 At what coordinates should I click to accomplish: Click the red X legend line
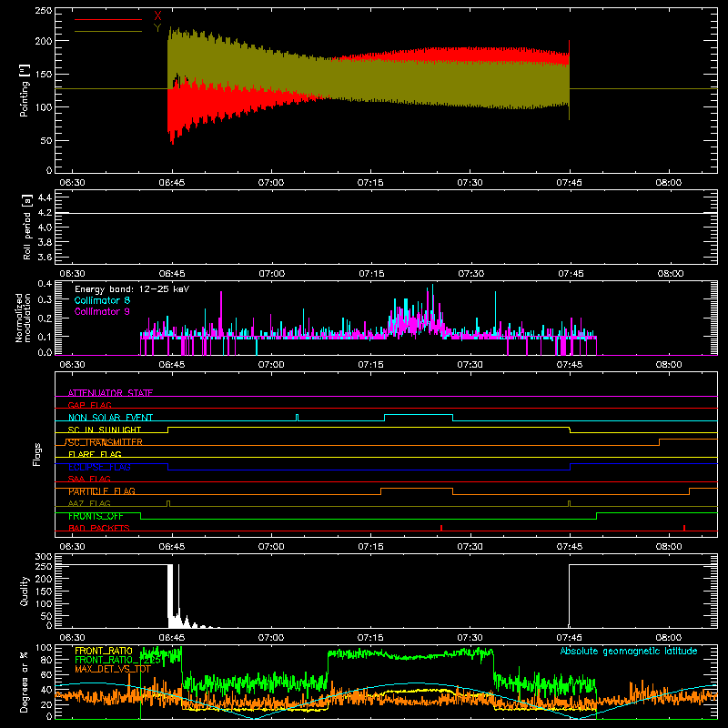[107, 19]
